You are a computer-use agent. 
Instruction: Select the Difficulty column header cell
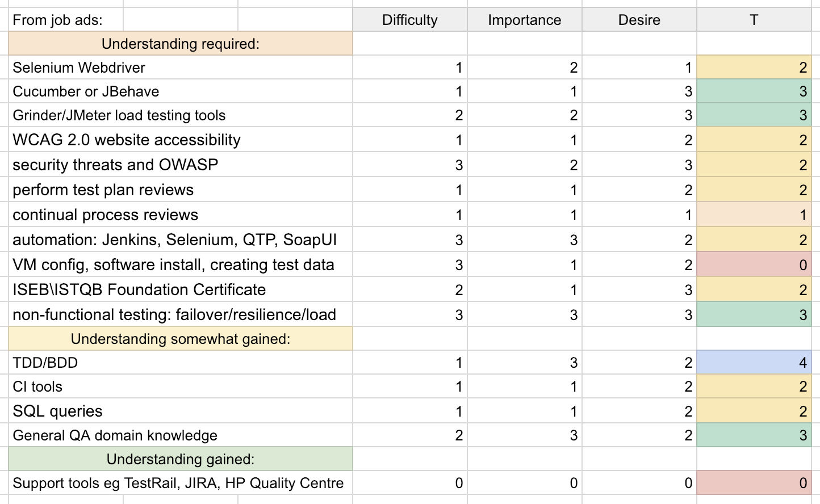point(409,20)
